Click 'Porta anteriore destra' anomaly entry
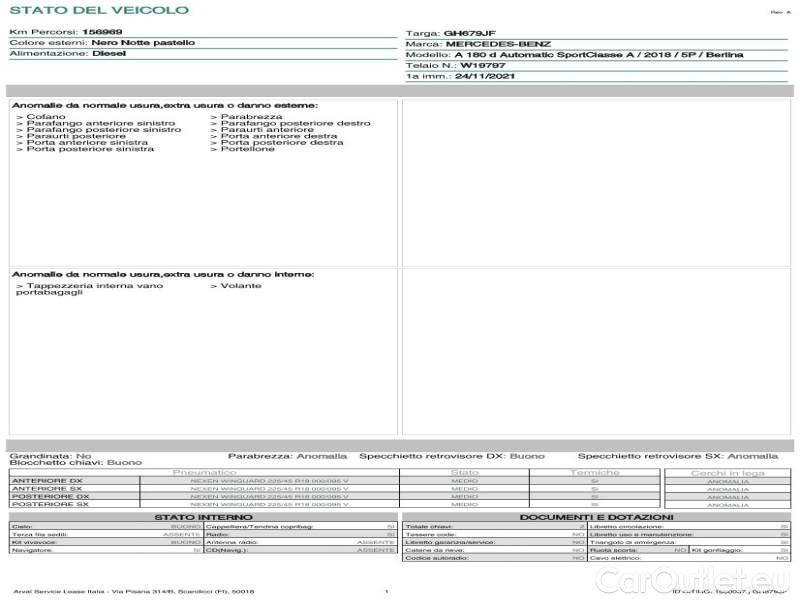This screenshot has height=600, width=800. click(x=279, y=136)
